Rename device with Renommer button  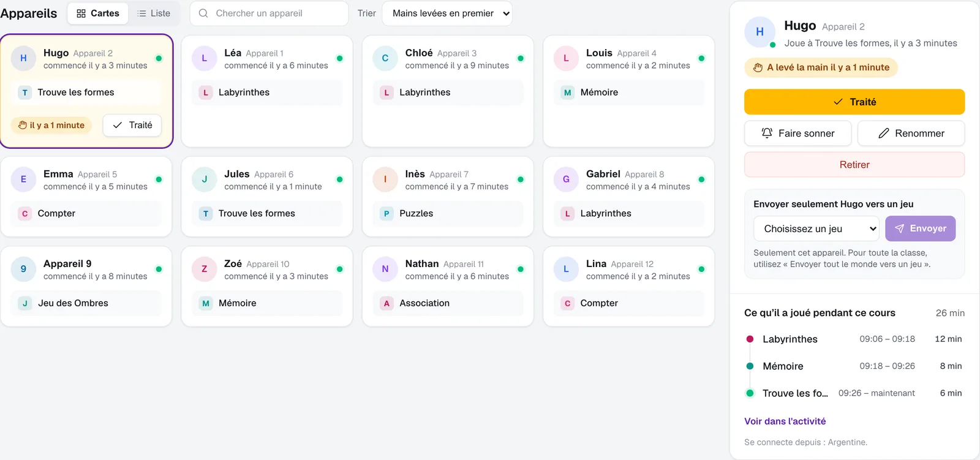(x=911, y=134)
